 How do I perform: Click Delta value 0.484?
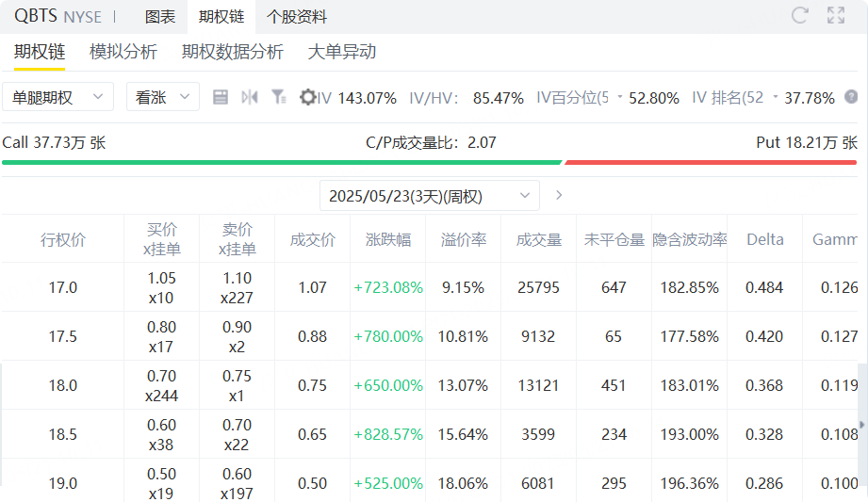coord(764,287)
